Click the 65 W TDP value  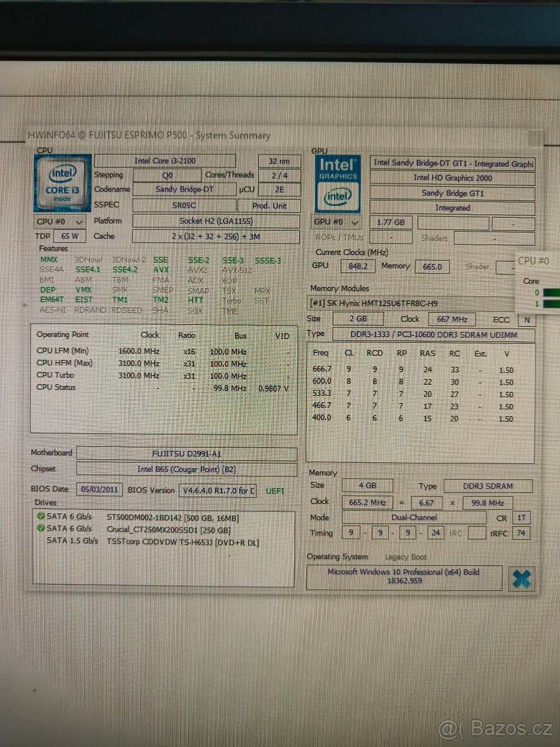point(70,237)
